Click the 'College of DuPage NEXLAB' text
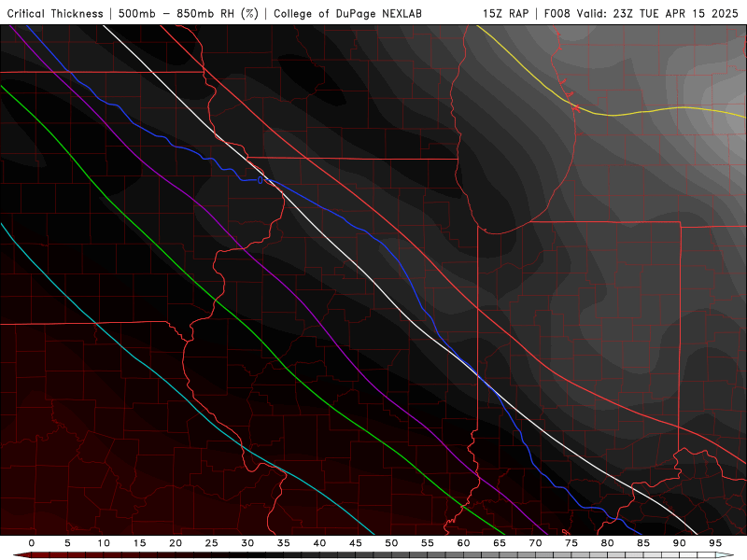 coord(347,13)
